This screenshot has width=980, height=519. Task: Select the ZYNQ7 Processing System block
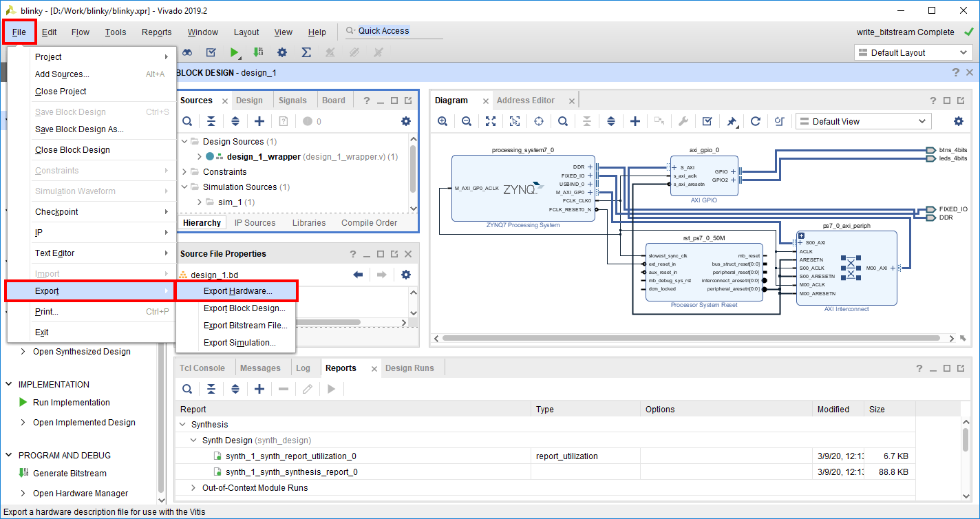point(523,188)
